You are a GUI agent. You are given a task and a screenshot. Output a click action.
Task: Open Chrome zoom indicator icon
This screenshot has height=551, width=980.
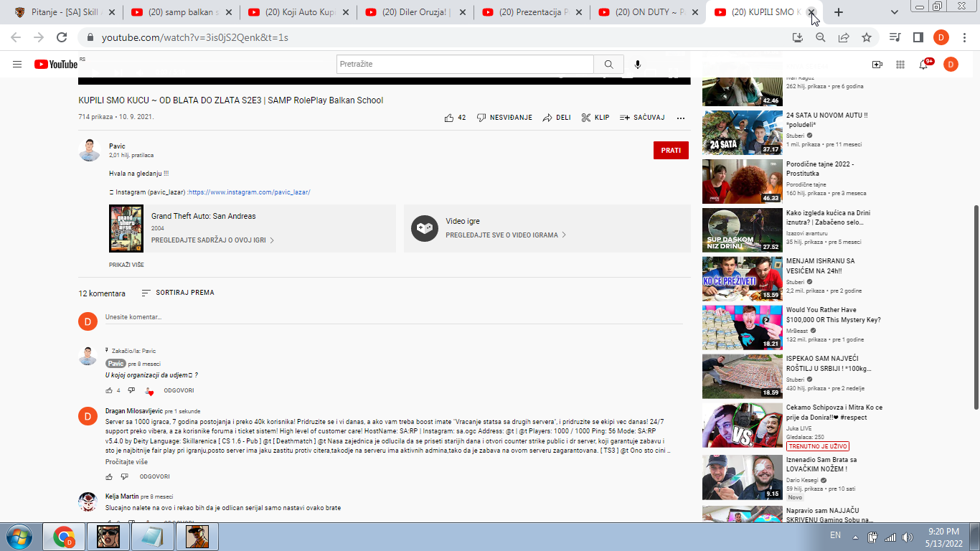(821, 37)
